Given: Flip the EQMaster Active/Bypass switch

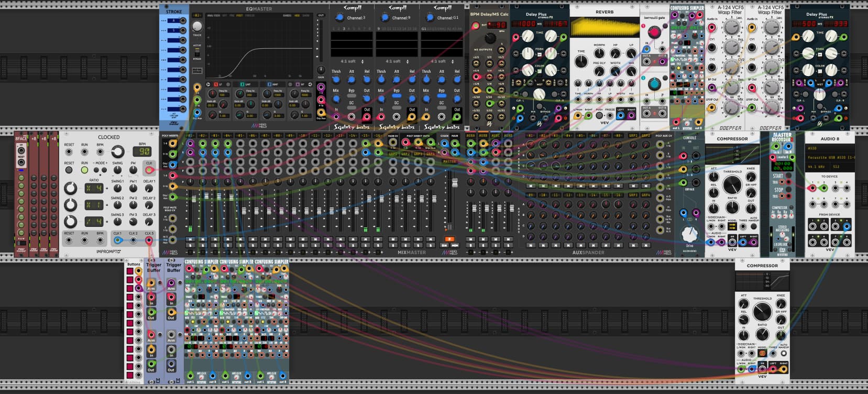Looking at the screenshot, I should (x=197, y=53).
